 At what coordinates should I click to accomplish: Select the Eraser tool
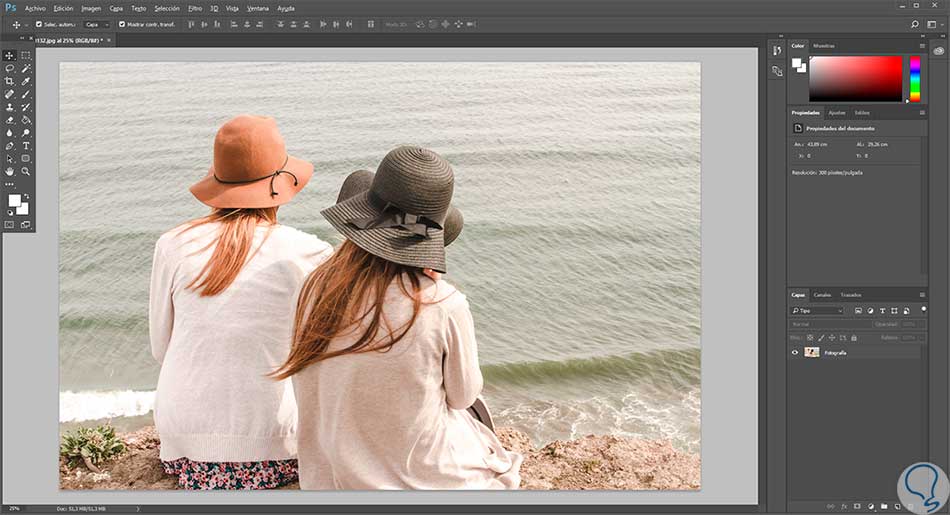tap(10, 120)
